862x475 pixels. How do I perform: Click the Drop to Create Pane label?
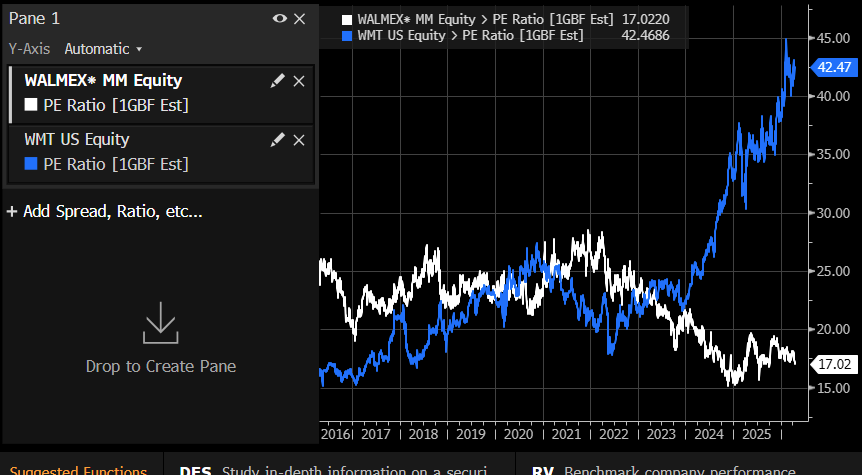pyautogui.click(x=161, y=366)
